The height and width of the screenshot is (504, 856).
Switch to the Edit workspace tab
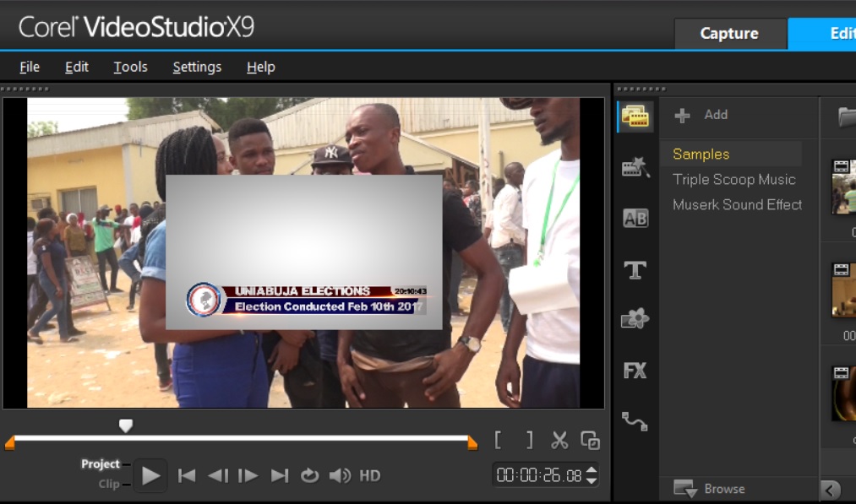tap(822, 33)
